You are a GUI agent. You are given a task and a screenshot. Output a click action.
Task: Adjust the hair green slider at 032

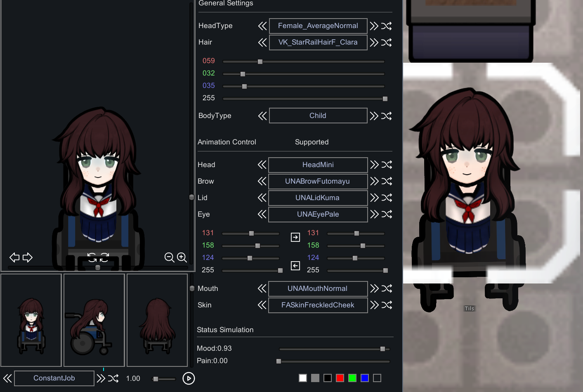tap(304, 74)
